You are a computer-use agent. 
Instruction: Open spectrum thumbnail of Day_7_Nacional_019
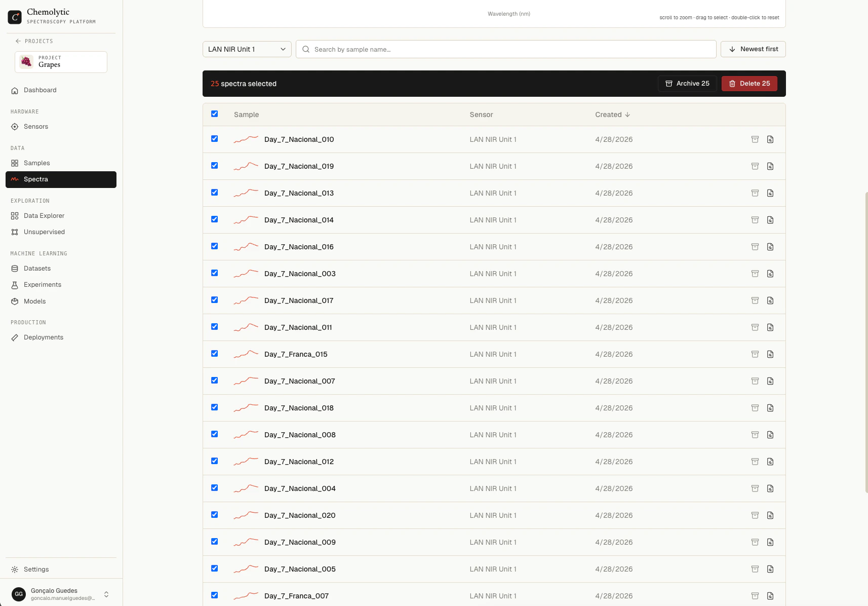coord(246,166)
